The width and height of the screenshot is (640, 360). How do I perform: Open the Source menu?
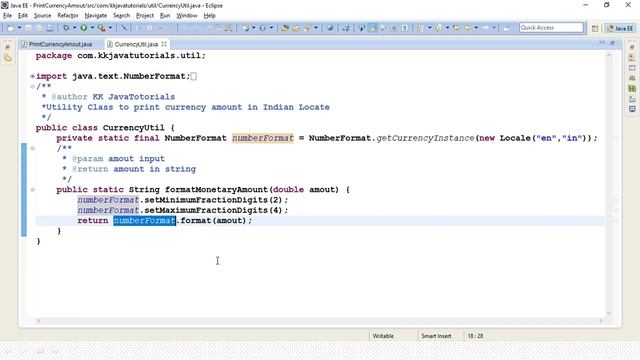[x=42, y=16]
